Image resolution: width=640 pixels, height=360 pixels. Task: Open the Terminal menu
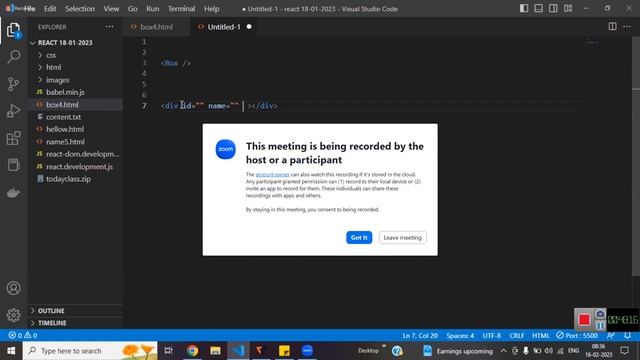pyautogui.click(x=182, y=9)
